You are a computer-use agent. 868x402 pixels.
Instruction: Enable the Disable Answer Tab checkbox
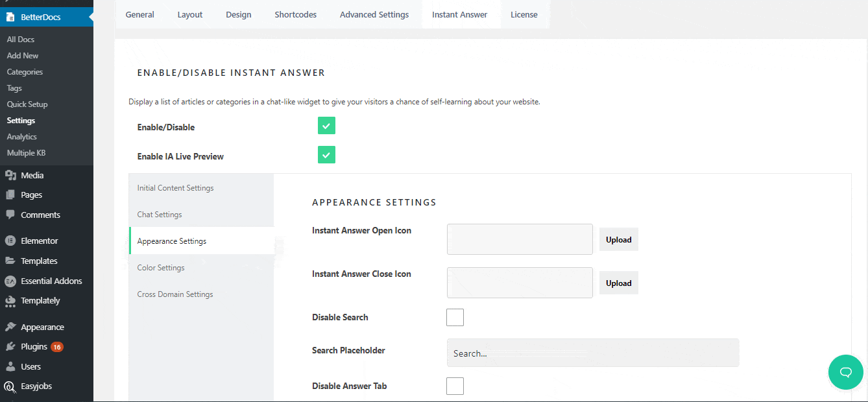(x=455, y=386)
